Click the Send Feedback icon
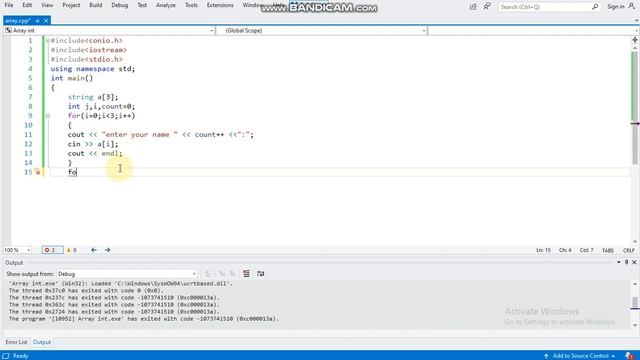This screenshot has width=640, height=360. [x=487, y=7]
